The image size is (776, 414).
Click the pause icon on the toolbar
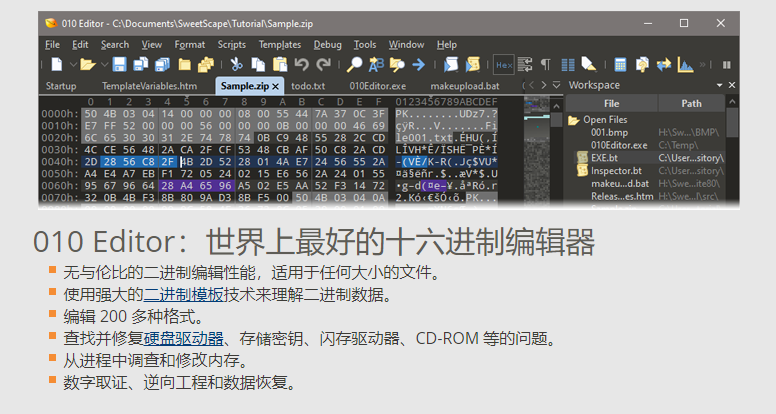727,65
